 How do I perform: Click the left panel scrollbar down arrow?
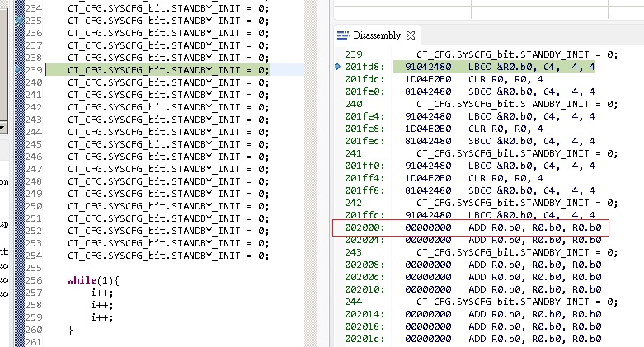[2, 128]
